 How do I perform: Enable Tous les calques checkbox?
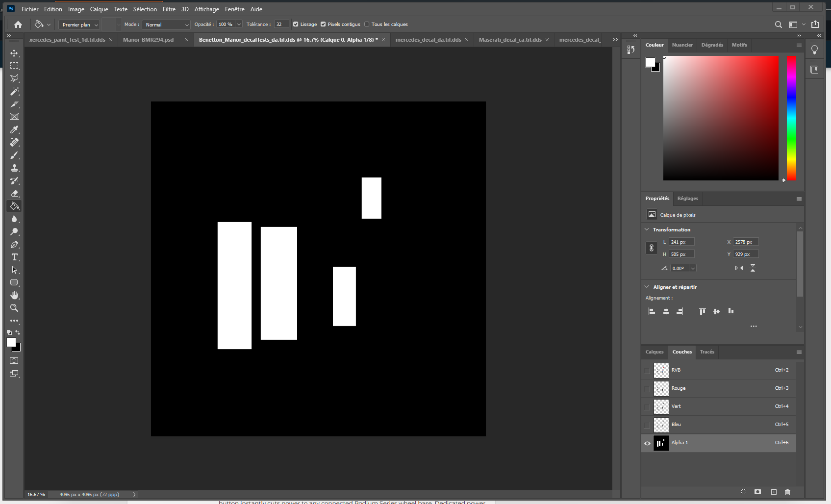tap(367, 25)
